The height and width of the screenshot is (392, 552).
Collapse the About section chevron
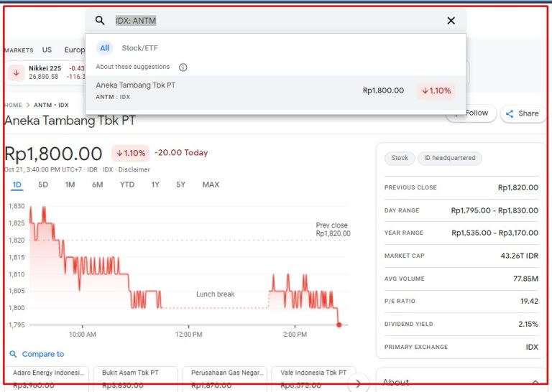(x=535, y=383)
